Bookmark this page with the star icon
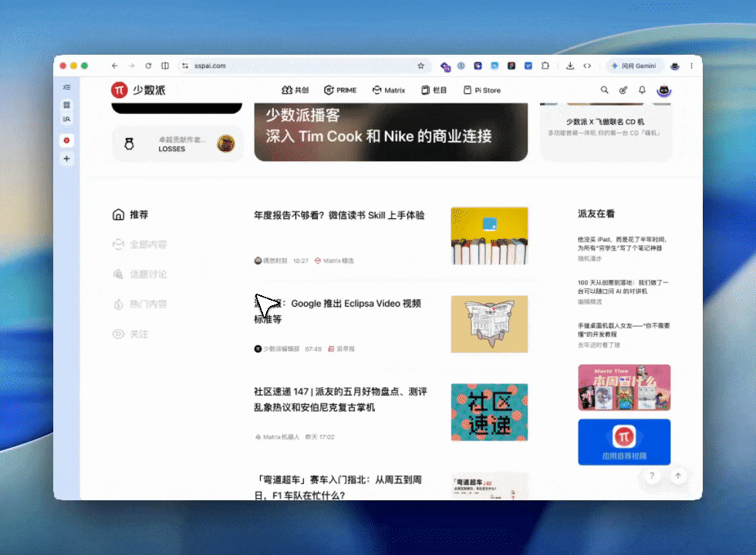 (421, 66)
